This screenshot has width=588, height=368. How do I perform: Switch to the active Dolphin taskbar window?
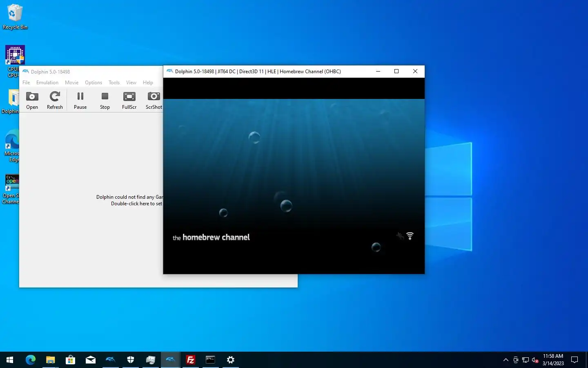[170, 360]
